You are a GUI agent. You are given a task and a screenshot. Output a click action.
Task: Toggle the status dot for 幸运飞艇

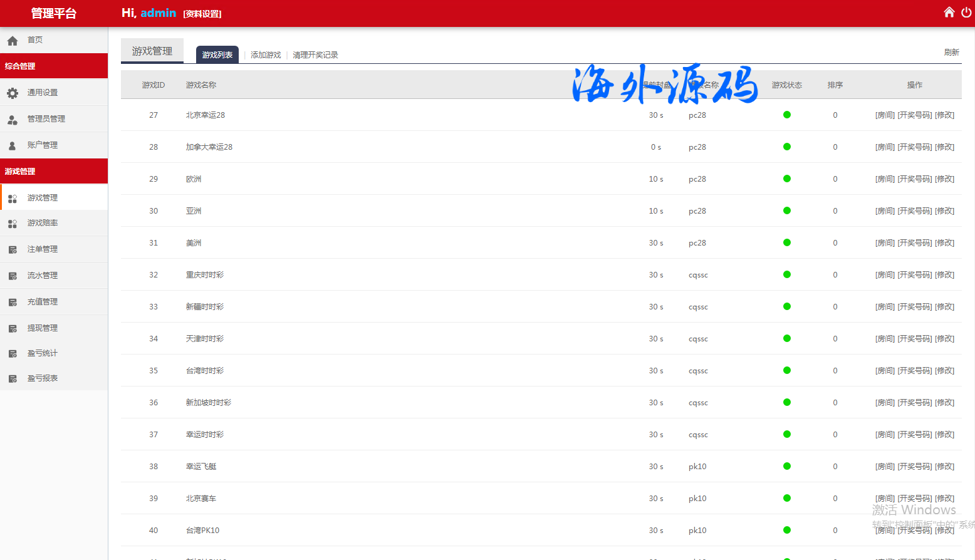787,466
